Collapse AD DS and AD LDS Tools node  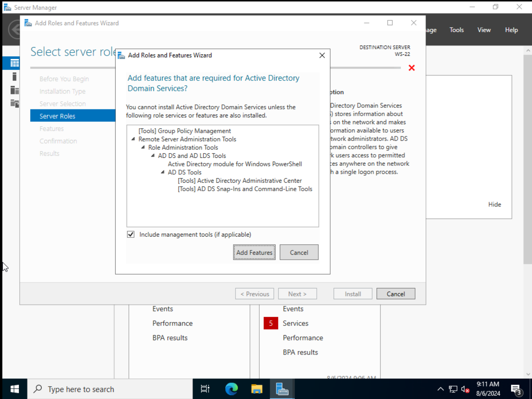[153, 155]
